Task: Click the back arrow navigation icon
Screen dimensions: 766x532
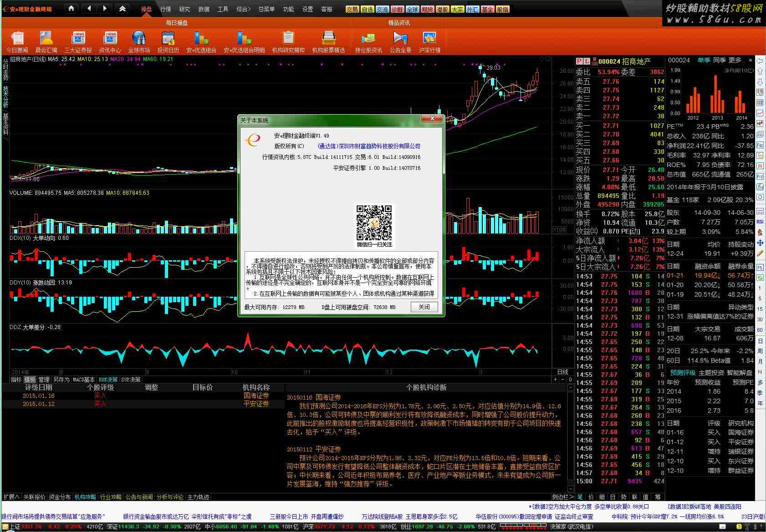Action: coord(89,8)
